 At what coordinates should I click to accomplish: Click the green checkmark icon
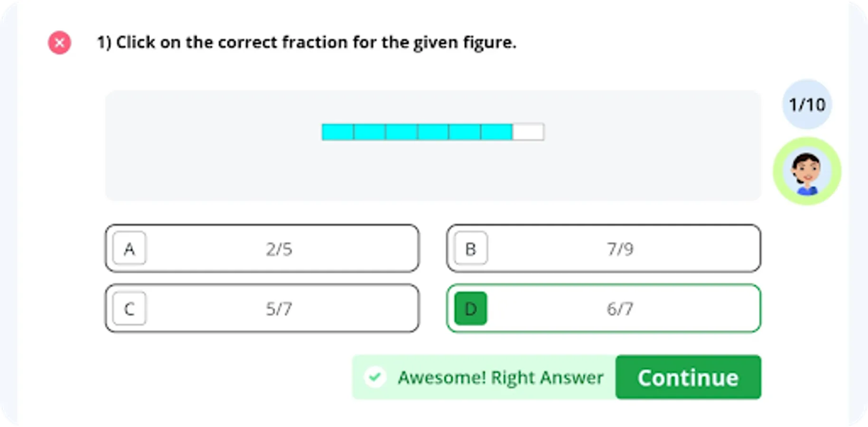[375, 377]
